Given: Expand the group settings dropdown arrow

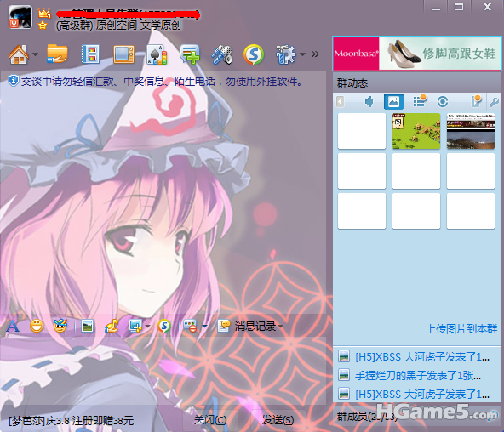Looking at the screenshot, I should [302, 54].
